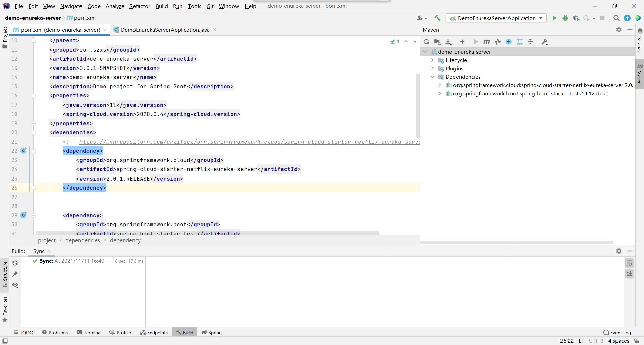Open the run configuration dropdown
Screen dimensions: 644x345
tap(541, 18)
